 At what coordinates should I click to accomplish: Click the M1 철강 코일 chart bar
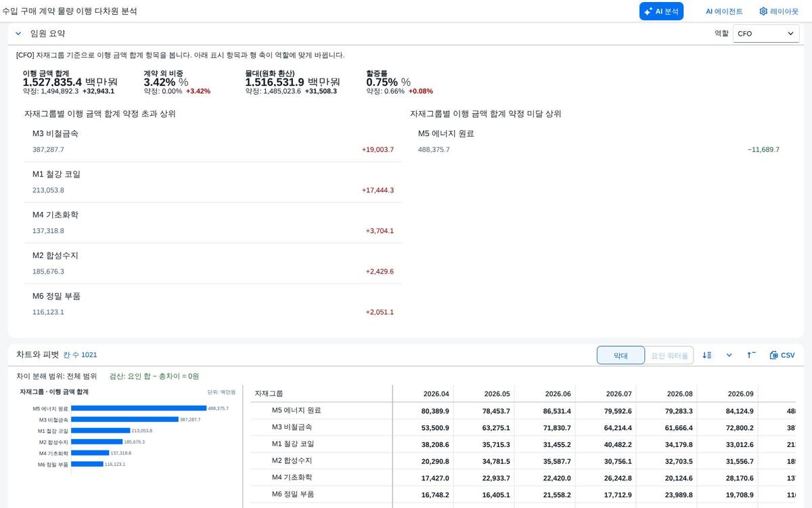pyautogui.click(x=100, y=430)
